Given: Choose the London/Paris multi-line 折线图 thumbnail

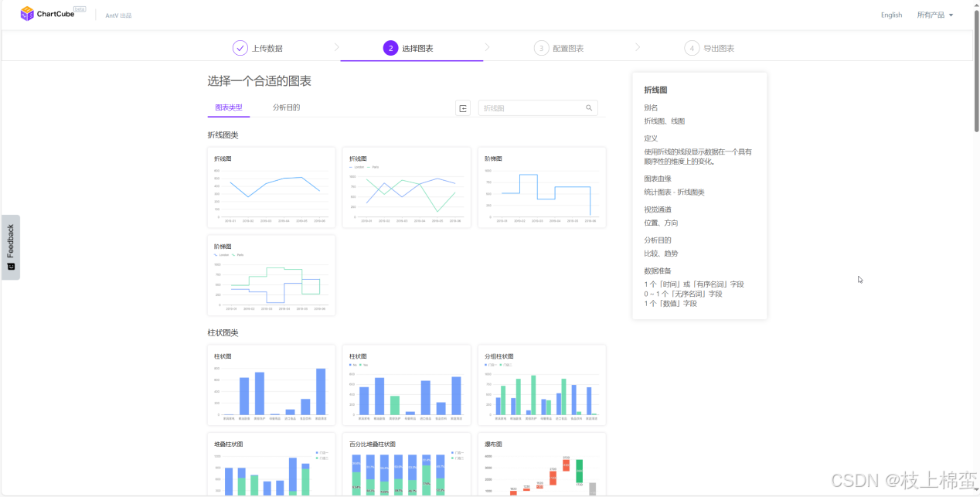Looking at the screenshot, I should (x=407, y=188).
